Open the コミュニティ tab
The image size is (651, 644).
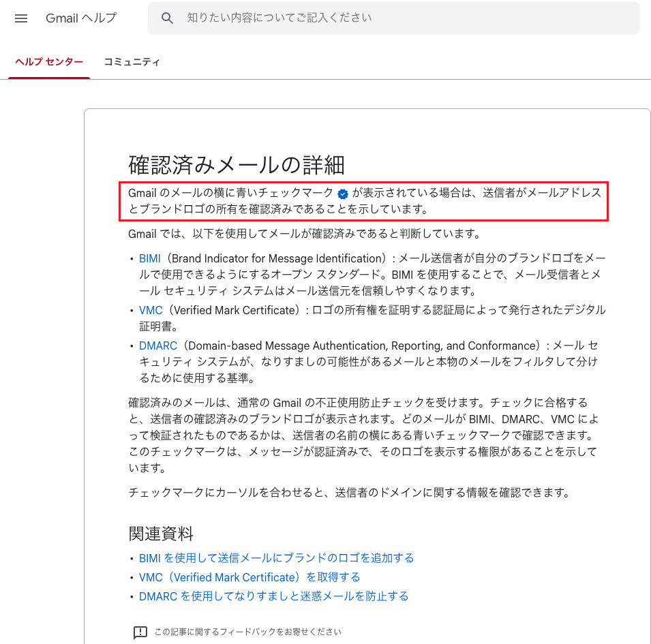pyautogui.click(x=132, y=62)
